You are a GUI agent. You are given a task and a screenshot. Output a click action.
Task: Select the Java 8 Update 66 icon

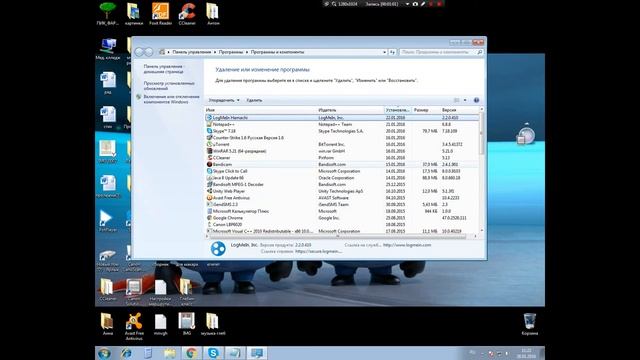(209, 178)
